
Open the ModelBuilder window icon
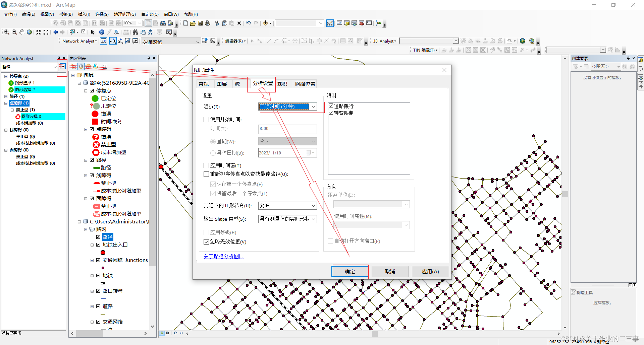pyautogui.click(x=378, y=23)
